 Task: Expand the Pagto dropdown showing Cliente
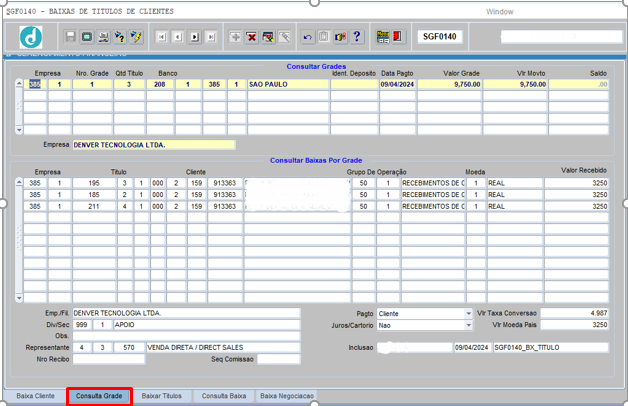[468, 313]
